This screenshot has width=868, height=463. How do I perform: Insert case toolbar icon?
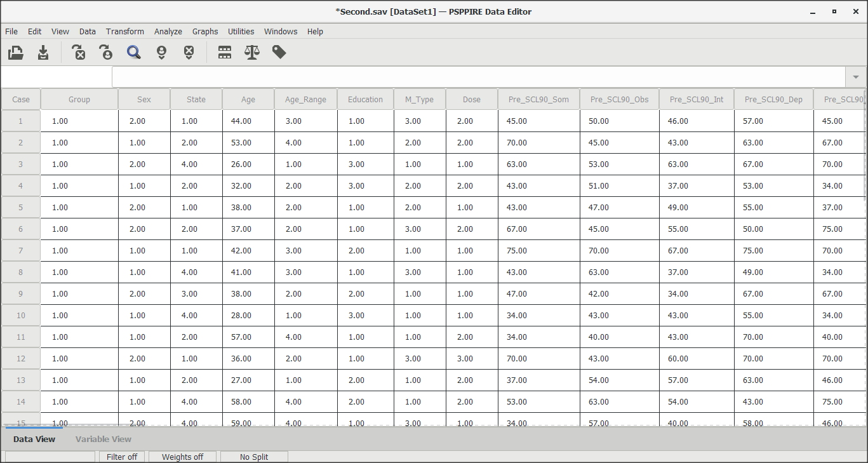tap(161, 53)
